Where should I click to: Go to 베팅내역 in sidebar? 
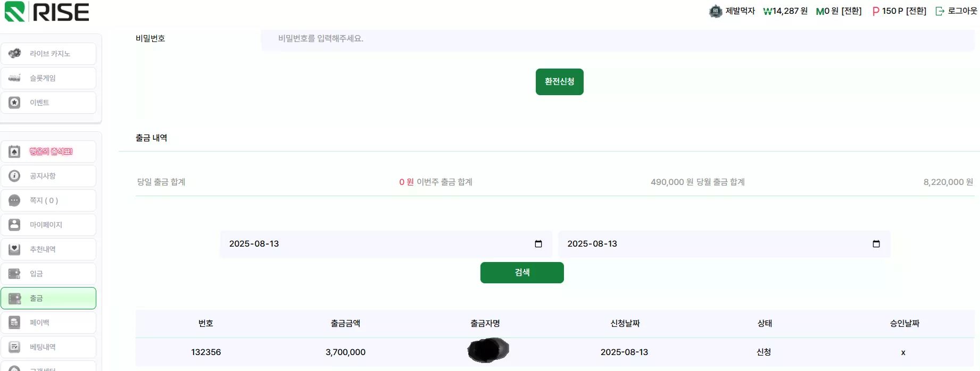point(48,347)
